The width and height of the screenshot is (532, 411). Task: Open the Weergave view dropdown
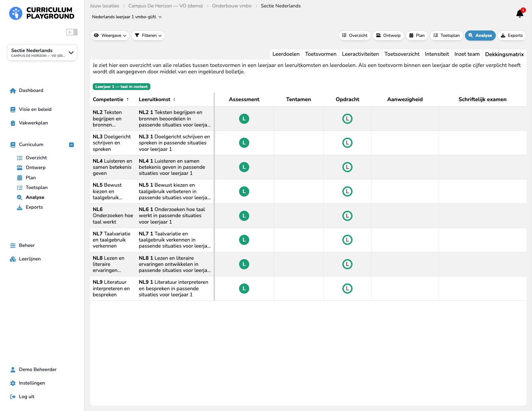pos(110,36)
